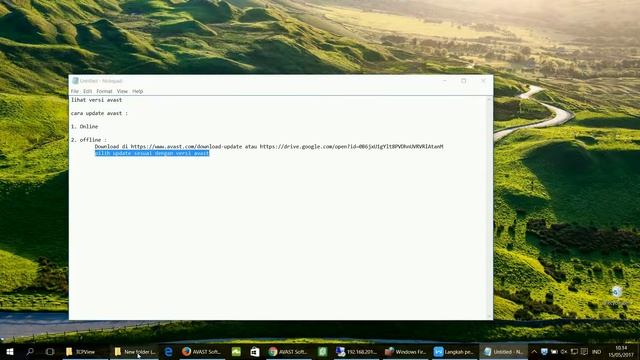Screen dimensions: 640x360
Task: Click IND language indicator in tray
Action: tap(596, 351)
